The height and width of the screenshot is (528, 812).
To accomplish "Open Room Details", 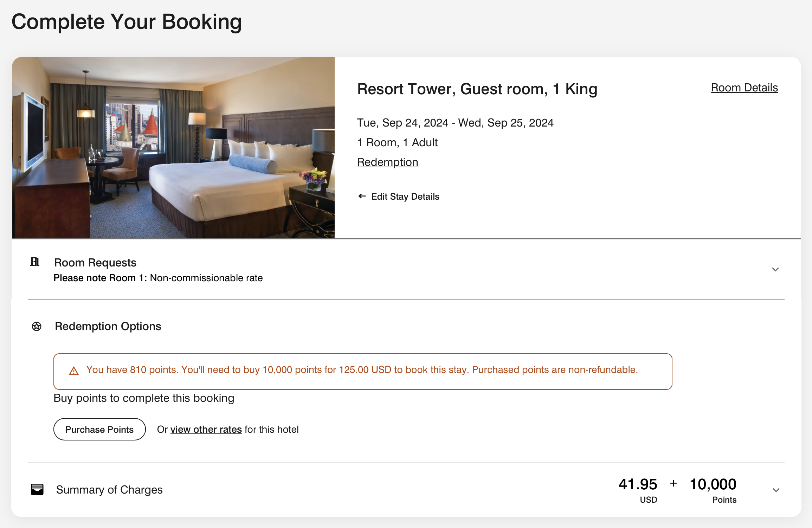I will [744, 88].
